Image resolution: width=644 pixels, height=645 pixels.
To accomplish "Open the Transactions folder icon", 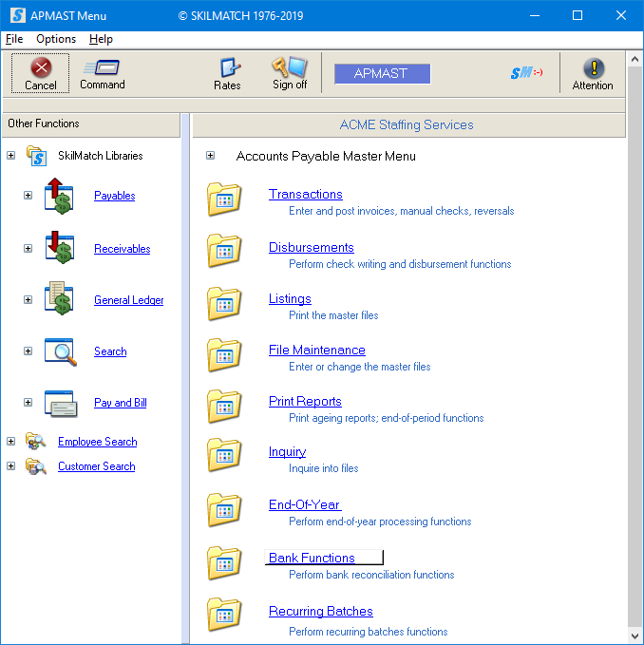I will point(224,199).
